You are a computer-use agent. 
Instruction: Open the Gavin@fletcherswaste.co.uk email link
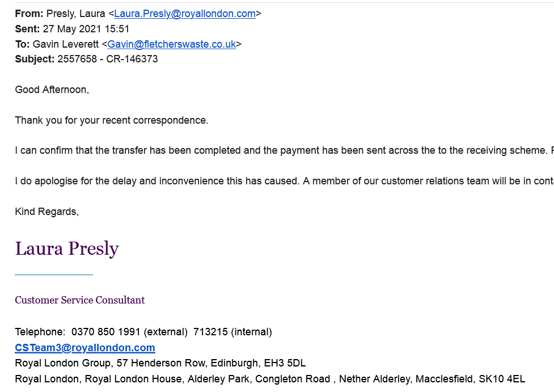point(172,44)
